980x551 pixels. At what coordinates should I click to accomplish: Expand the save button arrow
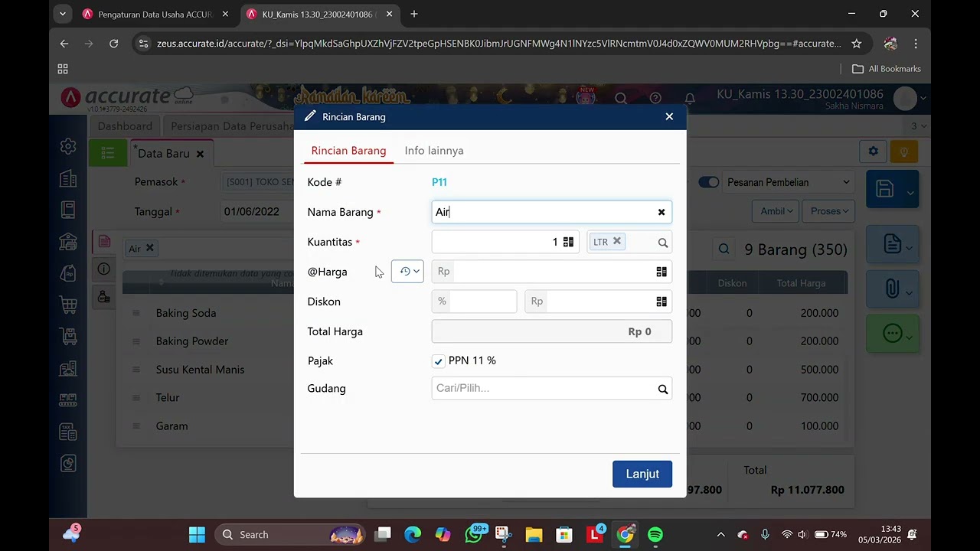pyautogui.click(x=910, y=192)
